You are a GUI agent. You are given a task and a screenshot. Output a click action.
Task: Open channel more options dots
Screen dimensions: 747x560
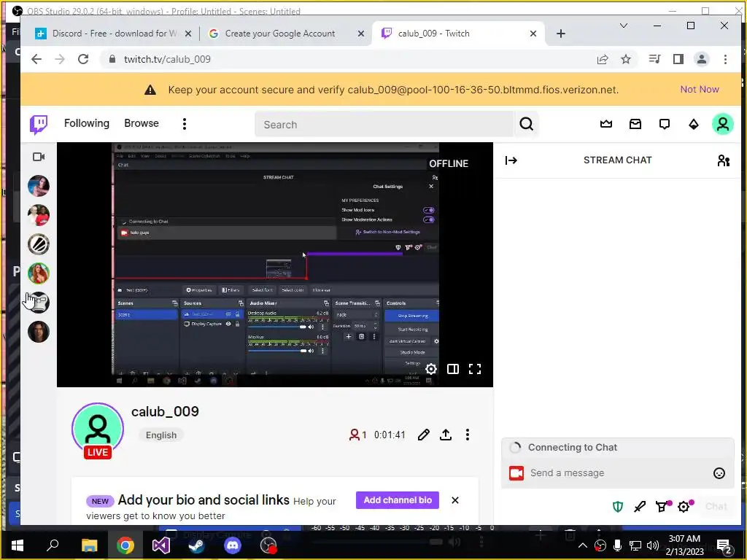468,435
